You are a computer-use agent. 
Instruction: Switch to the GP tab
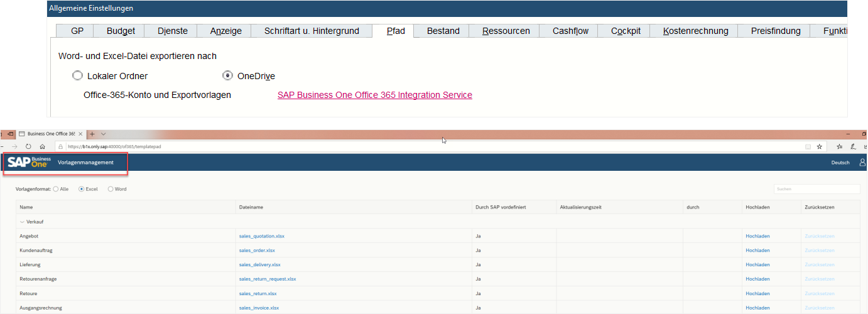pyautogui.click(x=77, y=31)
